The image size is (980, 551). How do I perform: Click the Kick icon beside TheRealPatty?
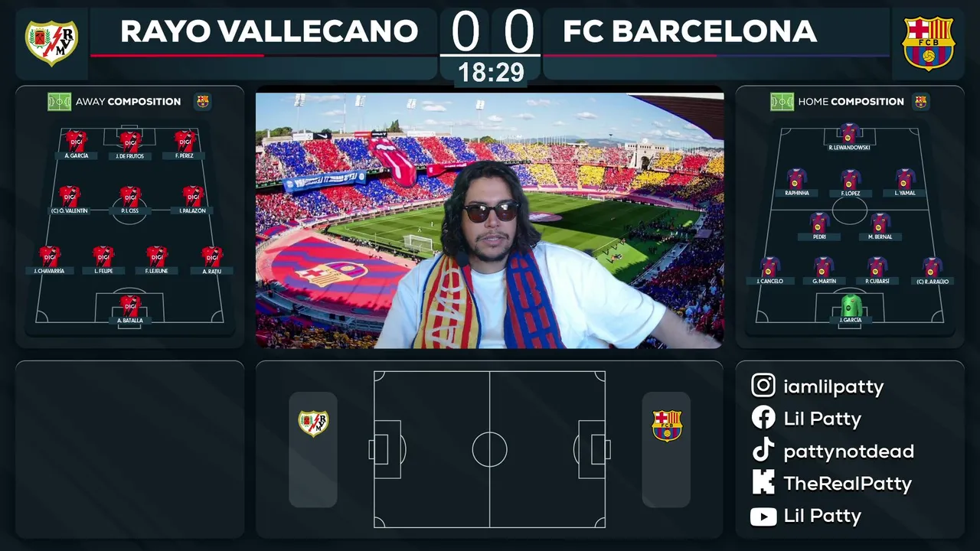pyautogui.click(x=763, y=483)
